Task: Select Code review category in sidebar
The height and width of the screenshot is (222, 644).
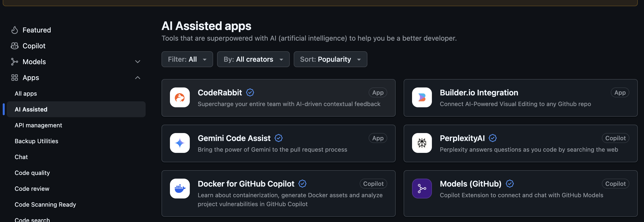Action: (x=32, y=189)
